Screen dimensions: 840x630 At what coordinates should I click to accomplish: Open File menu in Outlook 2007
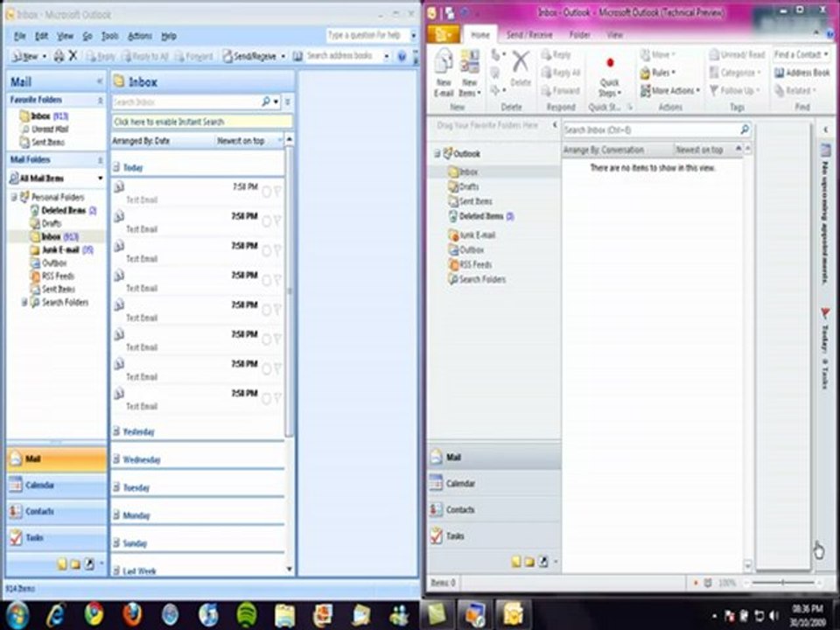coord(20,36)
